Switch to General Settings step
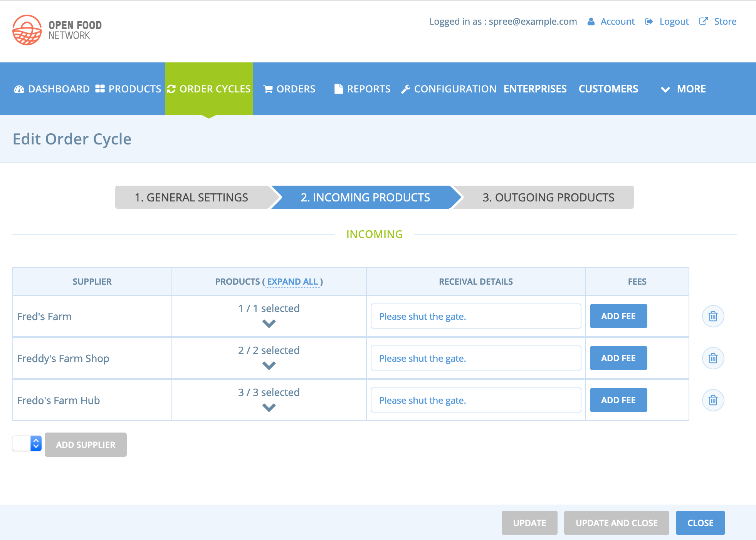The width and height of the screenshot is (756, 540). 192,198
